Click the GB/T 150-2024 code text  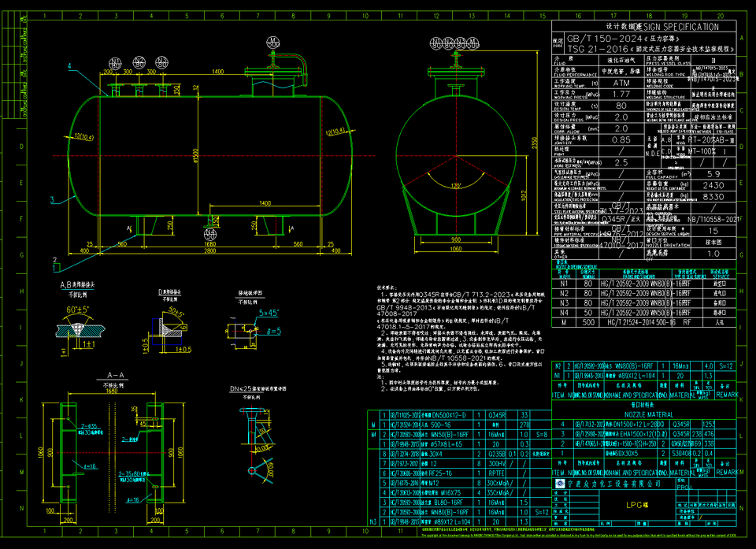[x=604, y=39]
